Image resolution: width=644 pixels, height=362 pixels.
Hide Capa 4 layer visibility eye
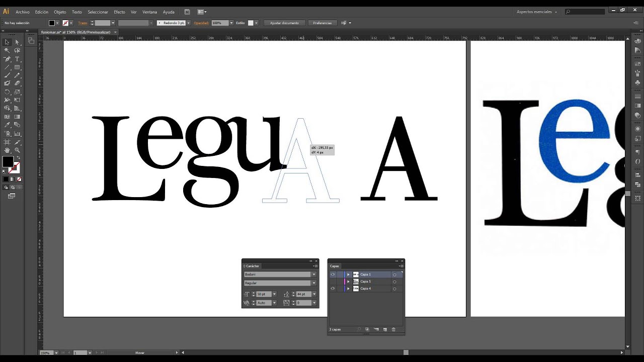pyautogui.click(x=333, y=289)
